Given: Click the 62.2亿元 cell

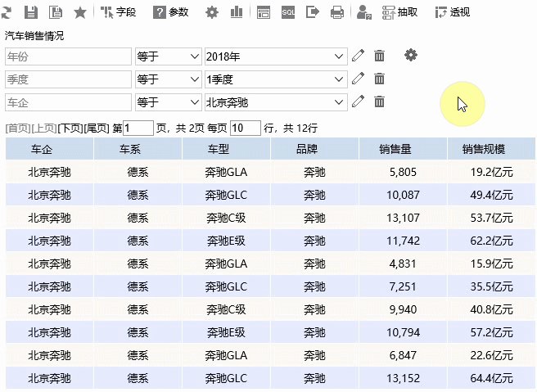Looking at the screenshot, I should pyautogui.click(x=491, y=241).
